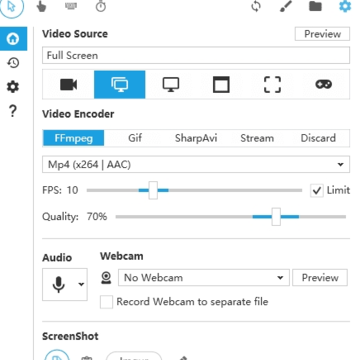Viewport: 360px width, 360px height.
Task: Click the blue gear icon at top right
Action: tap(345, 6)
